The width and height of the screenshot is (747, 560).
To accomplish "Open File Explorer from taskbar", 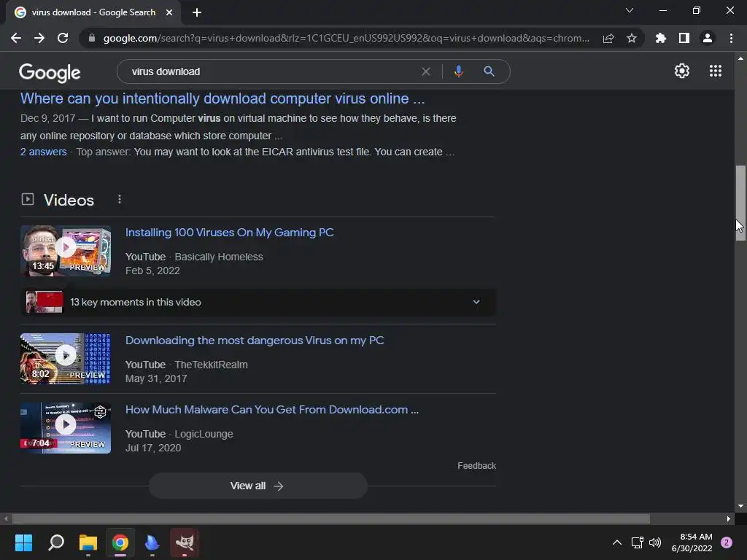I will 88,542.
